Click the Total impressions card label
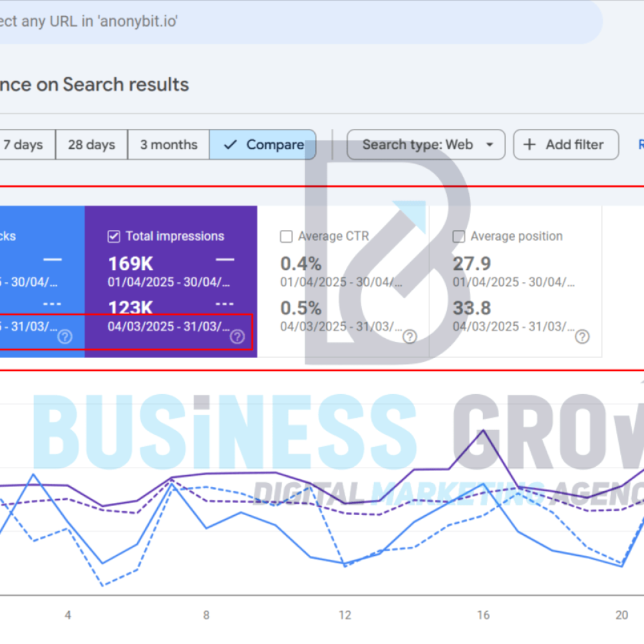The image size is (644, 644). coord(175,236)
